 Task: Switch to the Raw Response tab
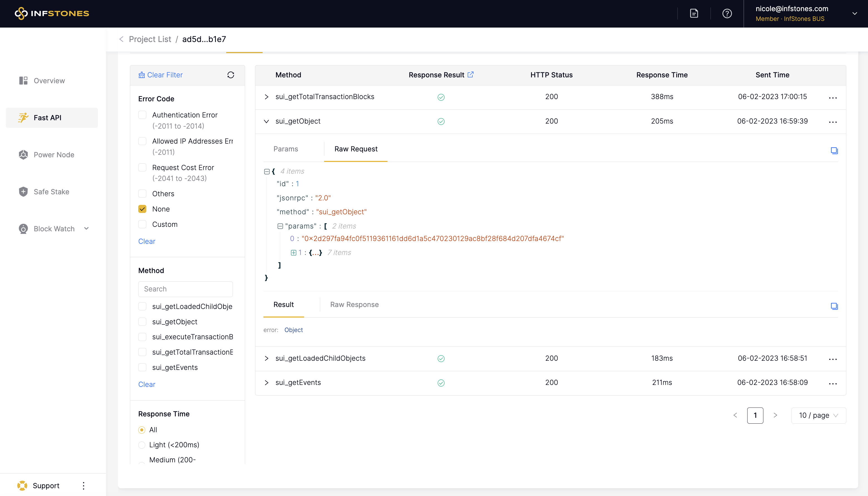(x=354, y=305)
